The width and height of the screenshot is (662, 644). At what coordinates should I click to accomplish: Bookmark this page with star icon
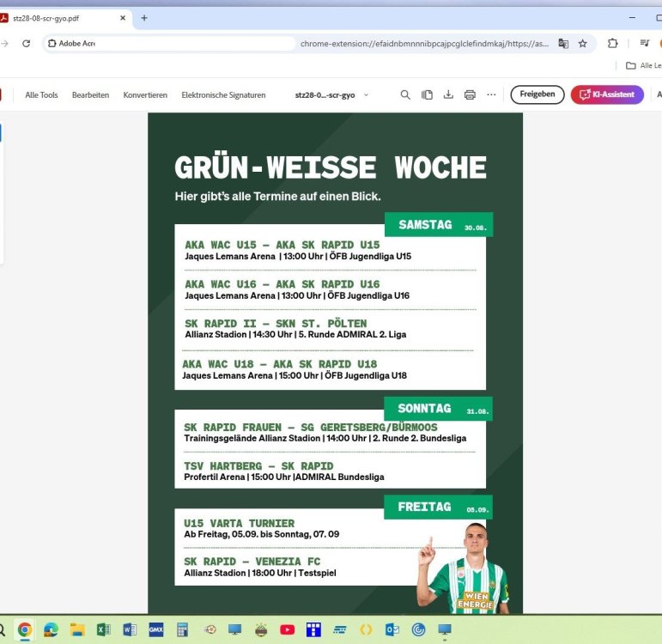[x=582, y=43]
